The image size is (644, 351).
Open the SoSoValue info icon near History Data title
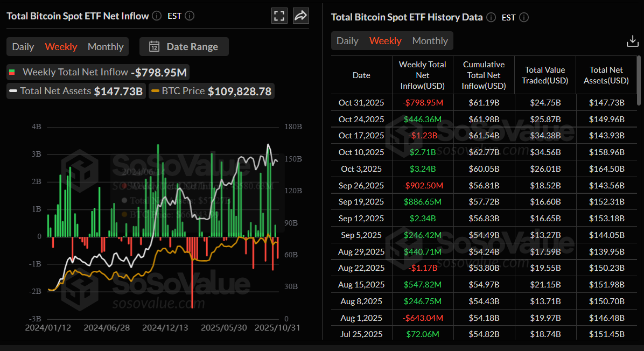491,17
